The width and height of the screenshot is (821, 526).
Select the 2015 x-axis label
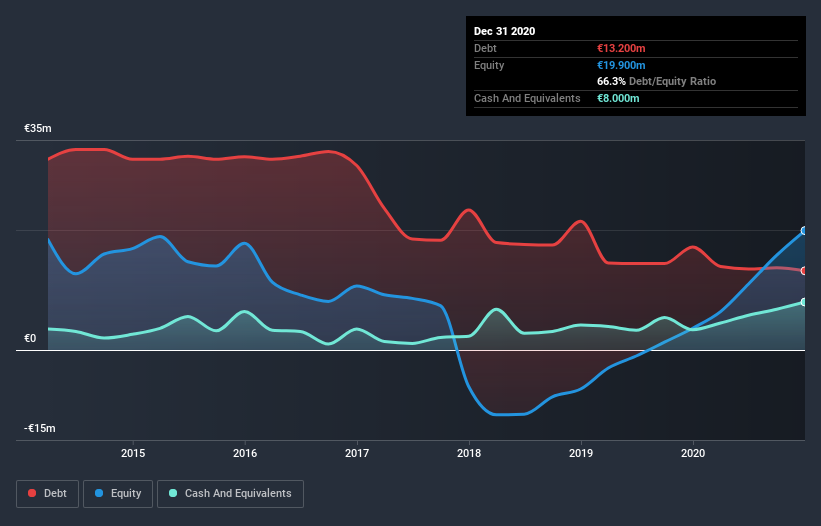pyautogui.click(x=133, y=453)
